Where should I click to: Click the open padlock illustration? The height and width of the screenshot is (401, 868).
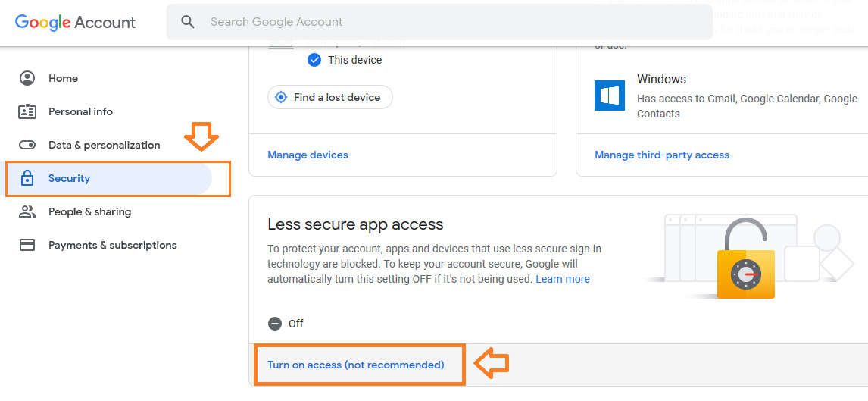[745, 258]
